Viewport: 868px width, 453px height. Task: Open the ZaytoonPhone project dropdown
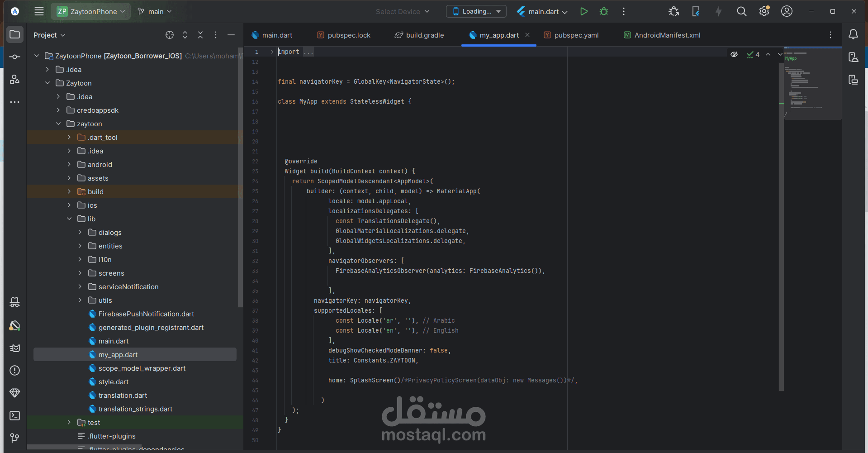click(x=91, y=11)
